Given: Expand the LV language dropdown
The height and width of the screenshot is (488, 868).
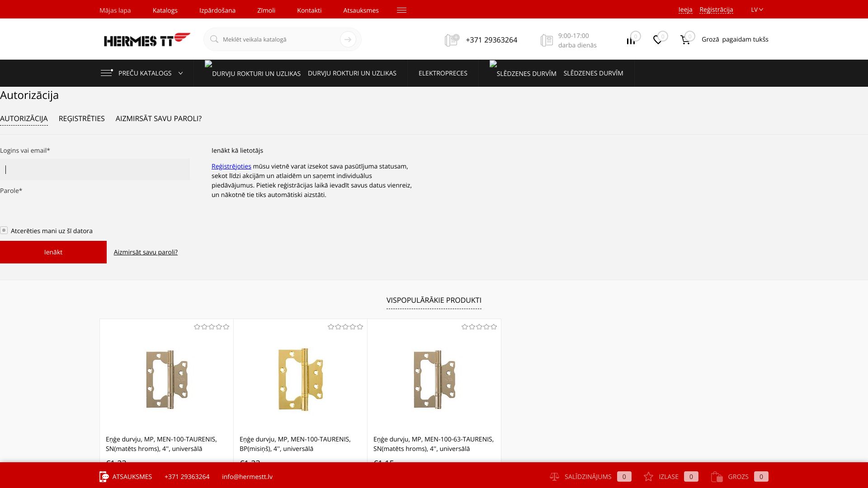Looking at the screenshot, I should 757,9.
